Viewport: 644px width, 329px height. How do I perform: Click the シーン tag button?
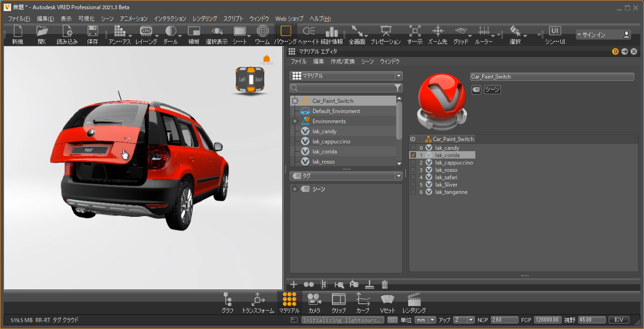coord(492,90)
